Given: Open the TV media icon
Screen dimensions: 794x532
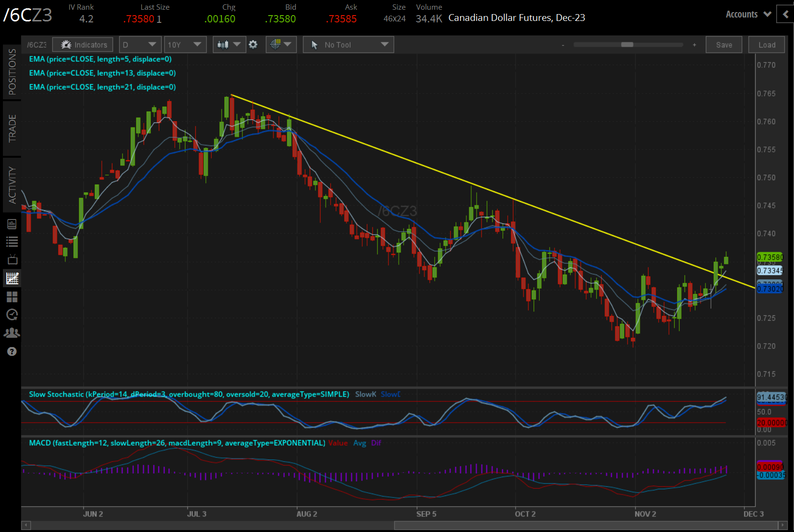Looking at the screenshot, I should click(x=12, y=259).
